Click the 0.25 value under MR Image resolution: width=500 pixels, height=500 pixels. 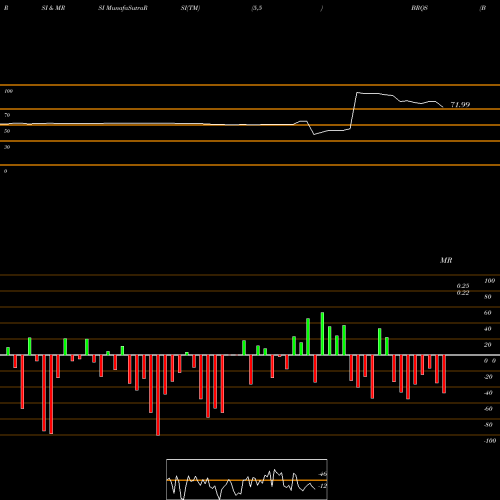click(463, 286)
